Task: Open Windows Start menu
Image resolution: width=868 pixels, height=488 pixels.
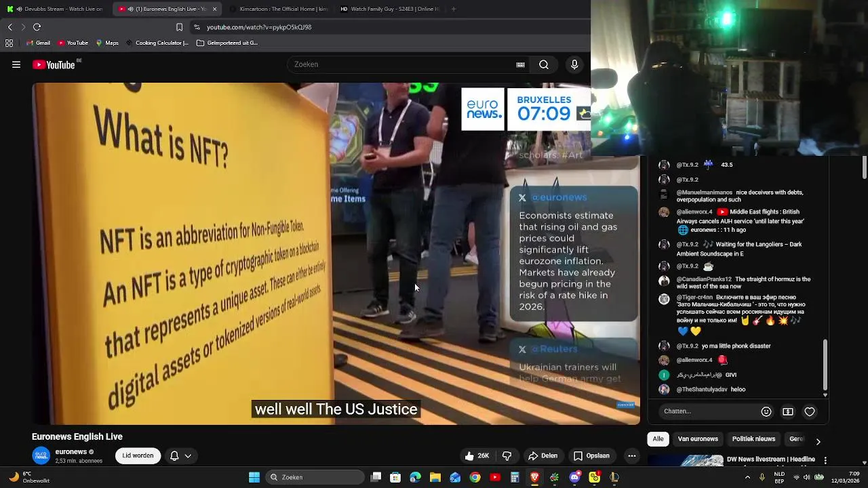Action: pos(254,477)
